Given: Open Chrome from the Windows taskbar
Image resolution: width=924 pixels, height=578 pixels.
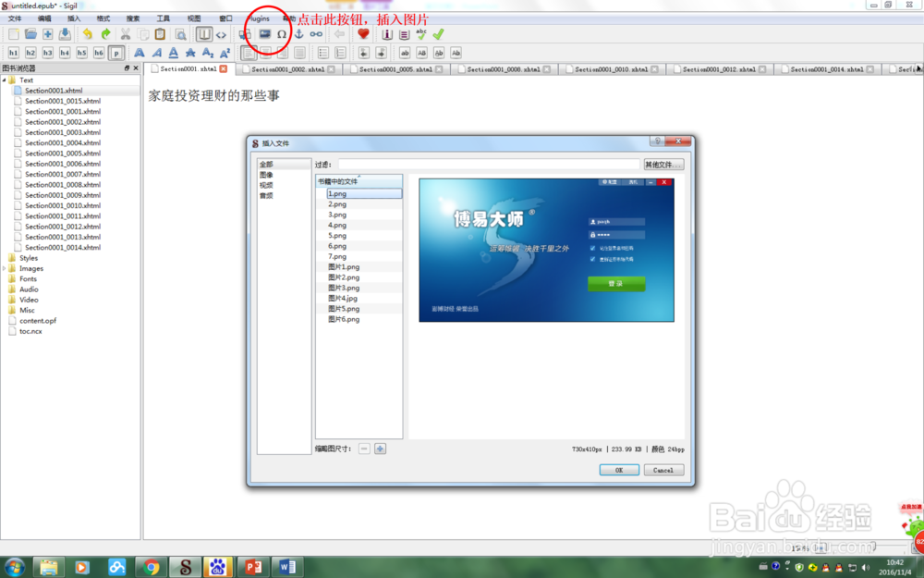Looking at the screenshot, I should pyautogui.click(x=151, y=568).
